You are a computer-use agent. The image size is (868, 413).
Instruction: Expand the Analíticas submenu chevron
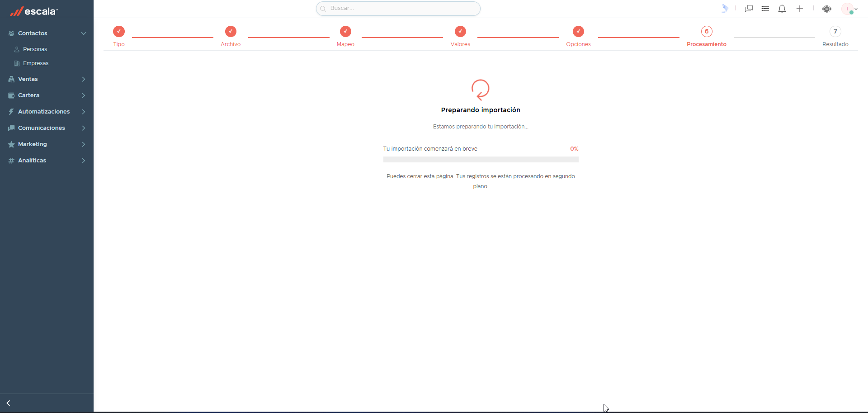pyautogui.click(x=84, y=161)
